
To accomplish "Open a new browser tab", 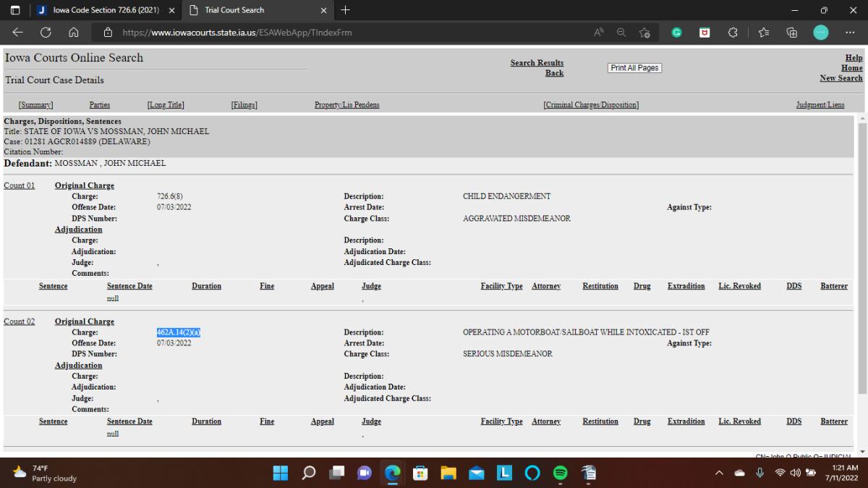I will tap(345, 10).
